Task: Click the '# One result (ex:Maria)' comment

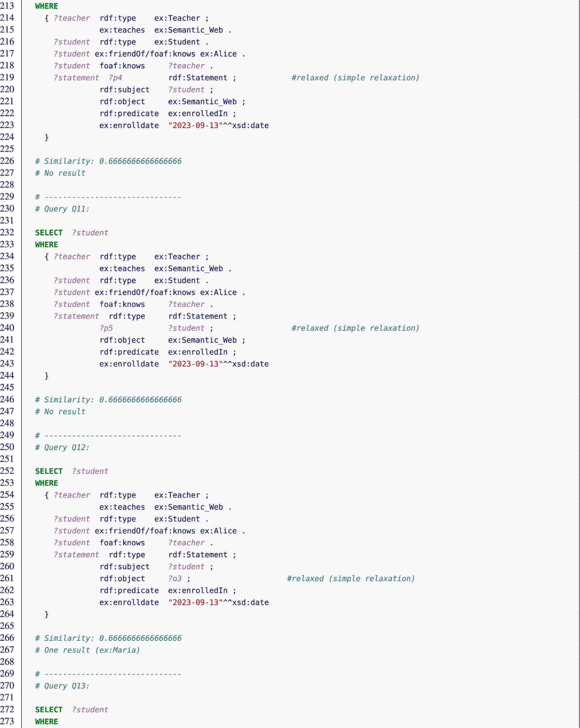Action: (x=88, y=650)
